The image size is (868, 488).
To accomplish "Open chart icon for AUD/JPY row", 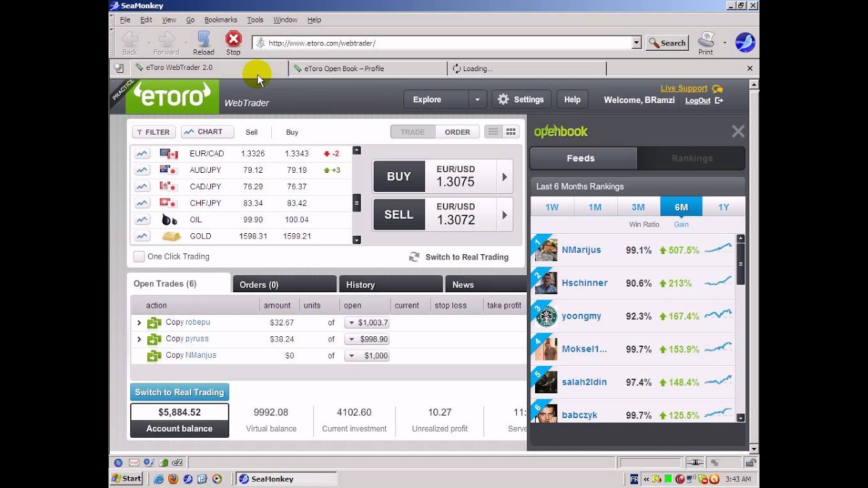I will pyautogui.click(x=142, y=170).
